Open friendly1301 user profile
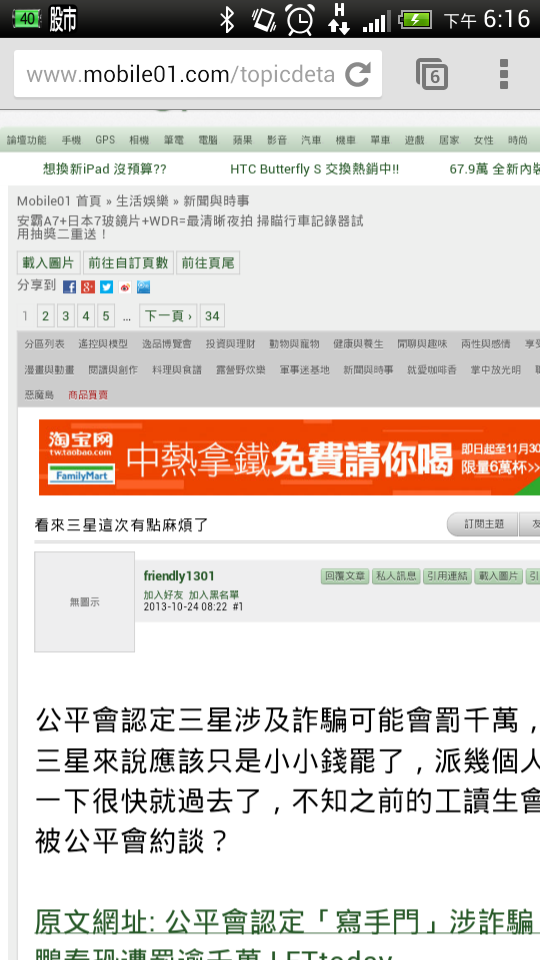 click(179, 576)
